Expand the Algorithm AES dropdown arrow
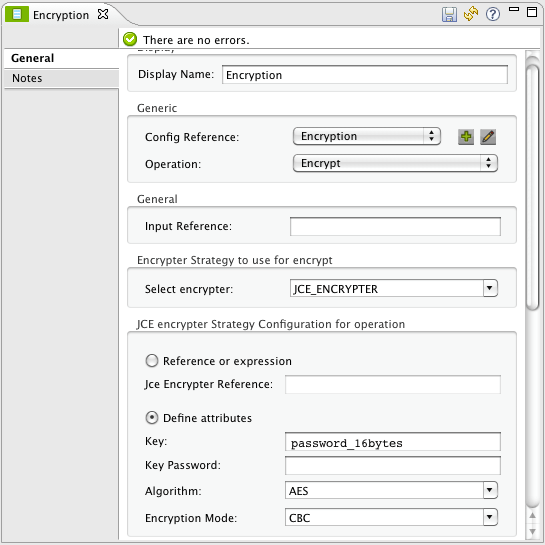This screenshot has width=545, height=545. coord(490,490)
